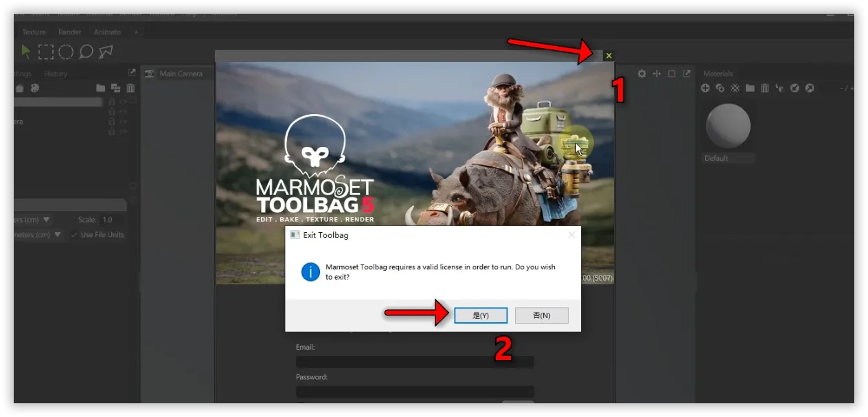Click the viewport move-arrows icon
Screen dimensions: 868x417
[x=656, y=74]
